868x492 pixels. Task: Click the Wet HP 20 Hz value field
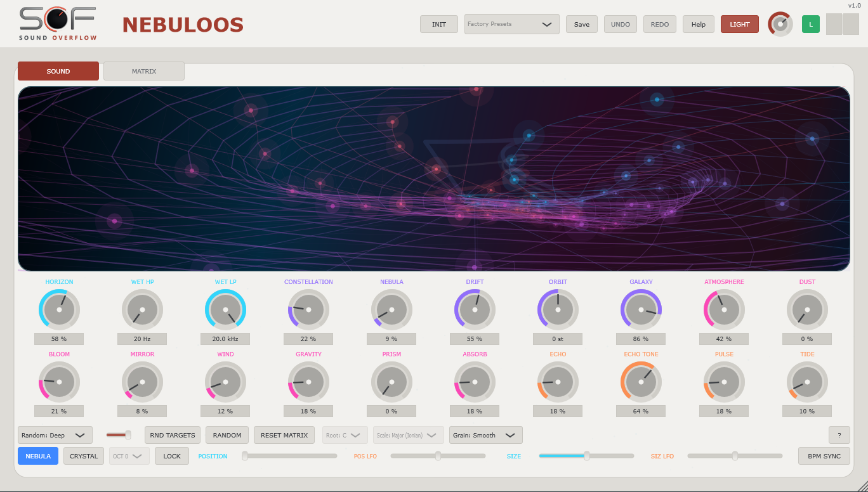tap(142, 339)
